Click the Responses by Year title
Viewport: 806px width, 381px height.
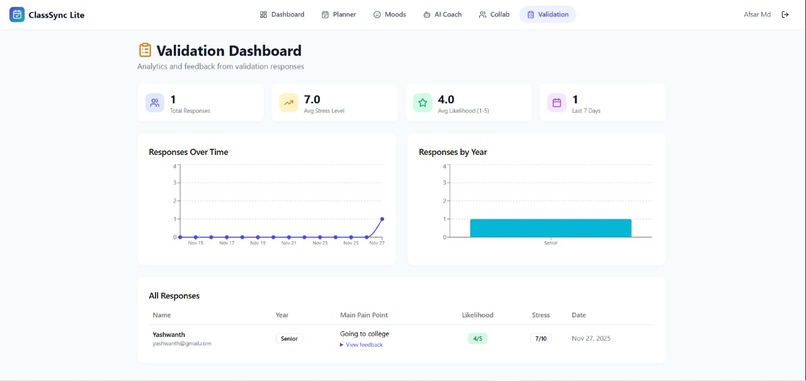453,152
